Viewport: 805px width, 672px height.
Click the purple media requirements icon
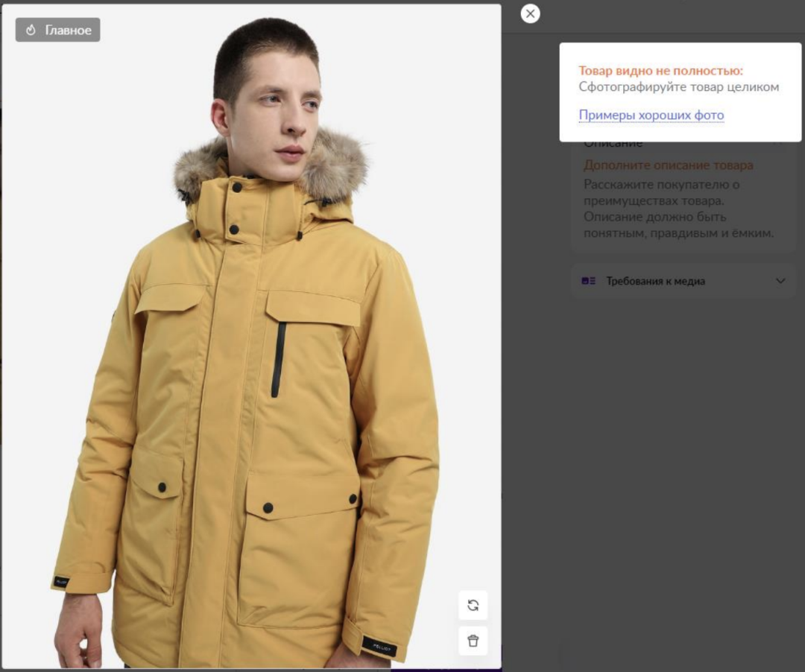pos(588,281)
